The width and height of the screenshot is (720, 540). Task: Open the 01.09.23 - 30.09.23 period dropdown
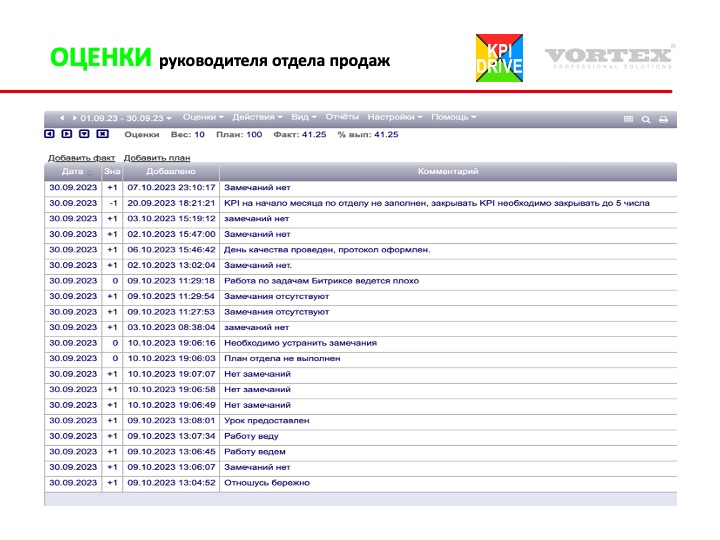(126, 118)
